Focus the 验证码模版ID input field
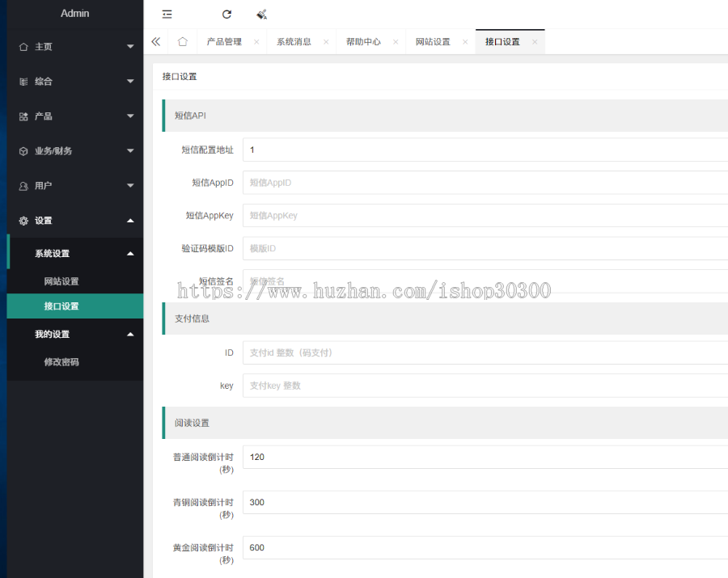The height and width of the screenshot is (578, 728). (485, 249)
